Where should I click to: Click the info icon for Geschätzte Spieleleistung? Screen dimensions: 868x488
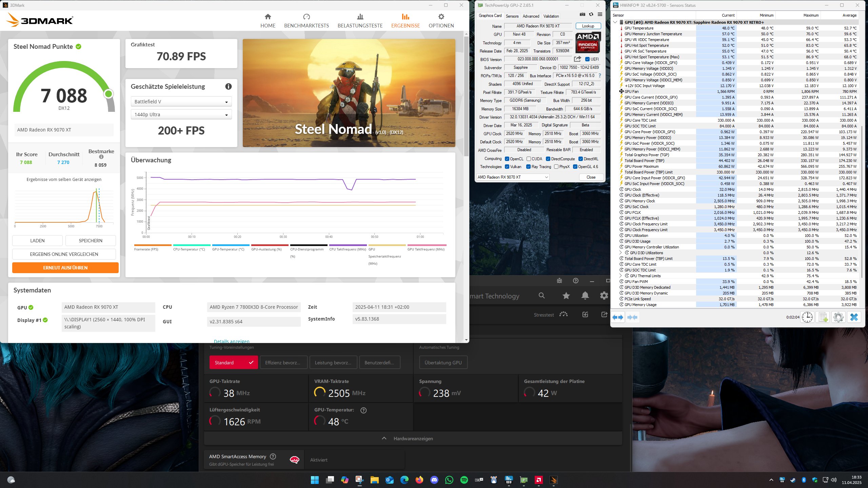coord(229,86)
